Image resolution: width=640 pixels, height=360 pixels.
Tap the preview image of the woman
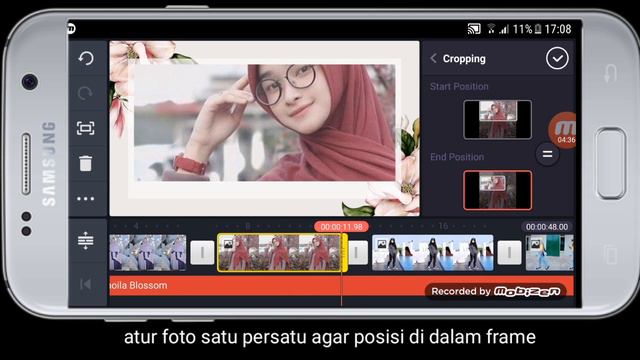(x=264, y=122)
